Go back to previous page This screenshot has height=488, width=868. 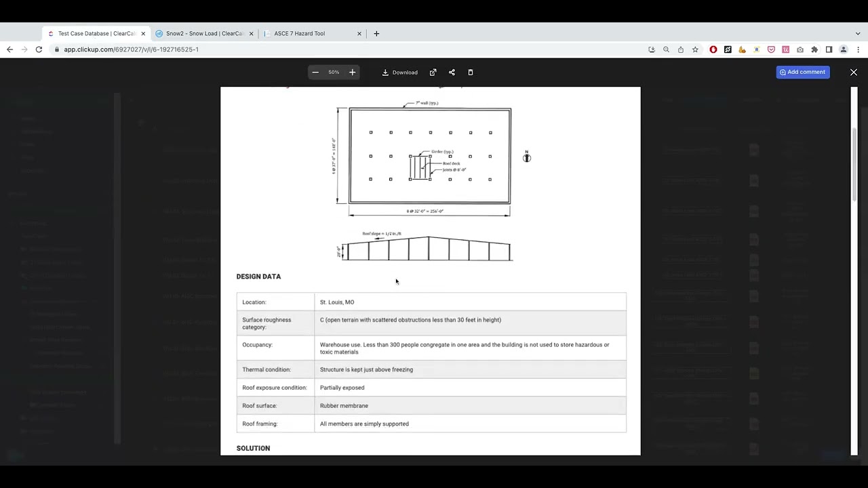click(9, 49)
